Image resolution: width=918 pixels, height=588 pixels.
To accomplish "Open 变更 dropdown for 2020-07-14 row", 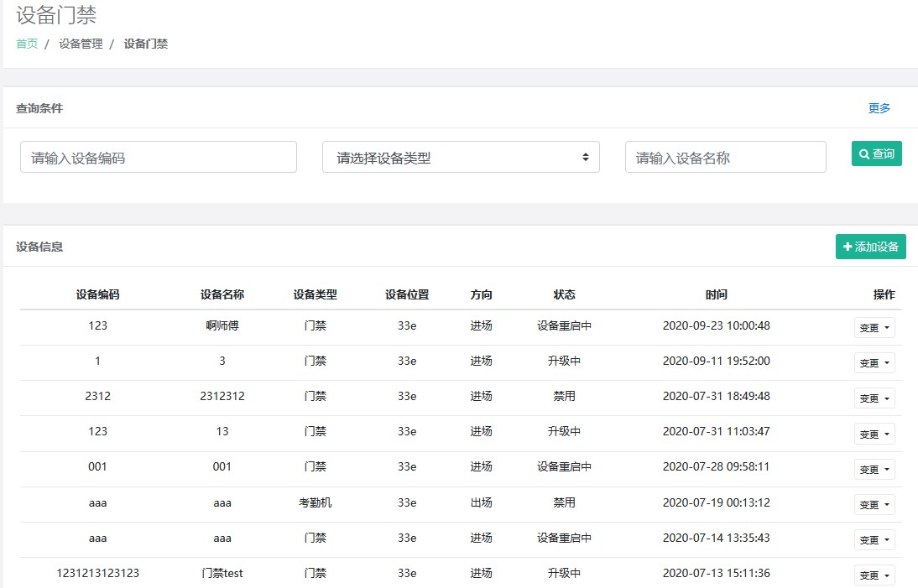I will [874, 539].
